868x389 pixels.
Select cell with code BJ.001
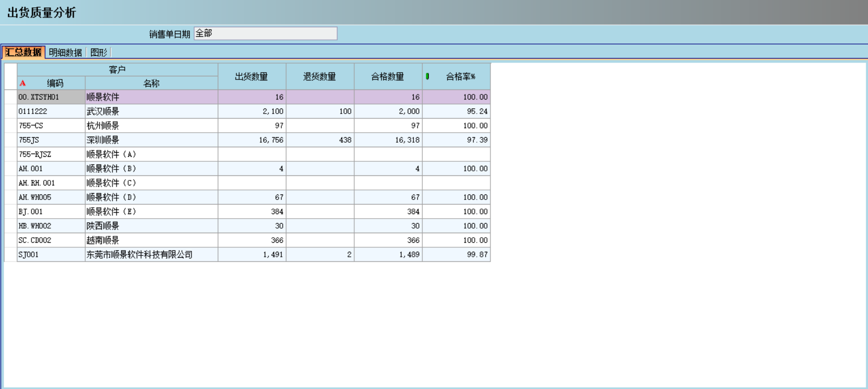point(51,211)
